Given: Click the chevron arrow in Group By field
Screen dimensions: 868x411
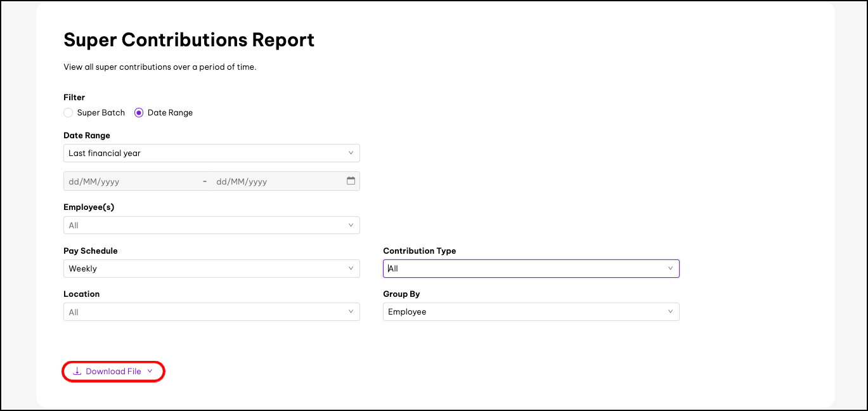Looking at the screenshot, I should 670,311.
